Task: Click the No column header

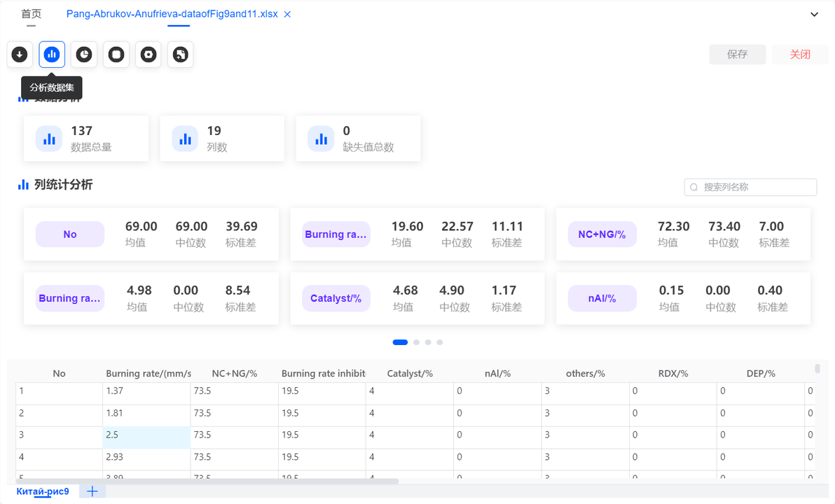Action: pos(59,374)
